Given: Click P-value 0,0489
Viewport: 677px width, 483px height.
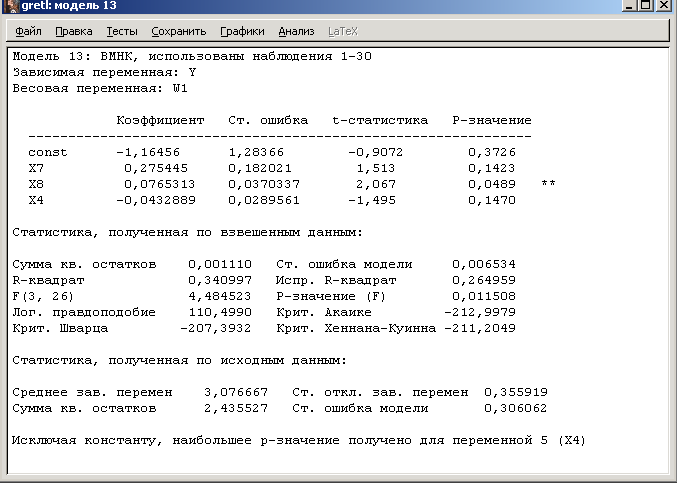Looking at the screenshot, I should click(492, 184).
